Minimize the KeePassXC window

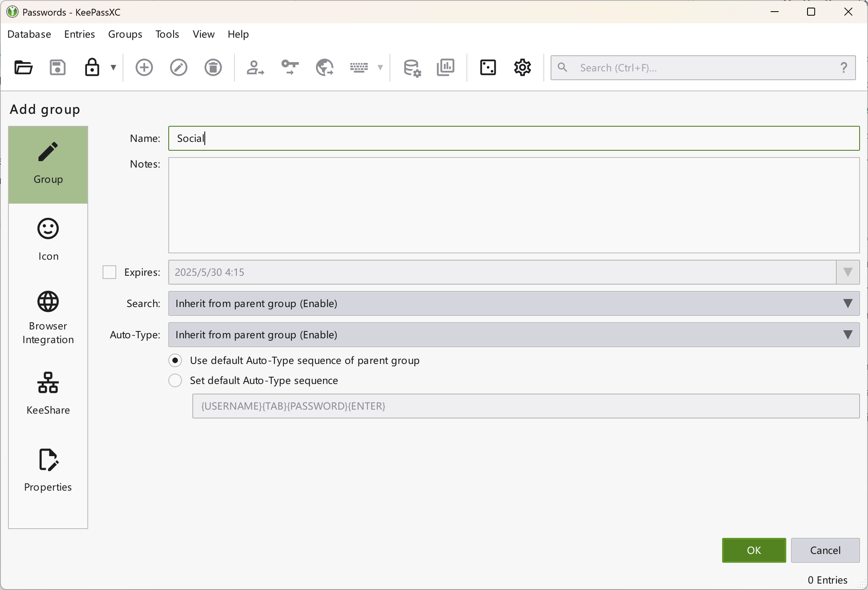[775, 12]
